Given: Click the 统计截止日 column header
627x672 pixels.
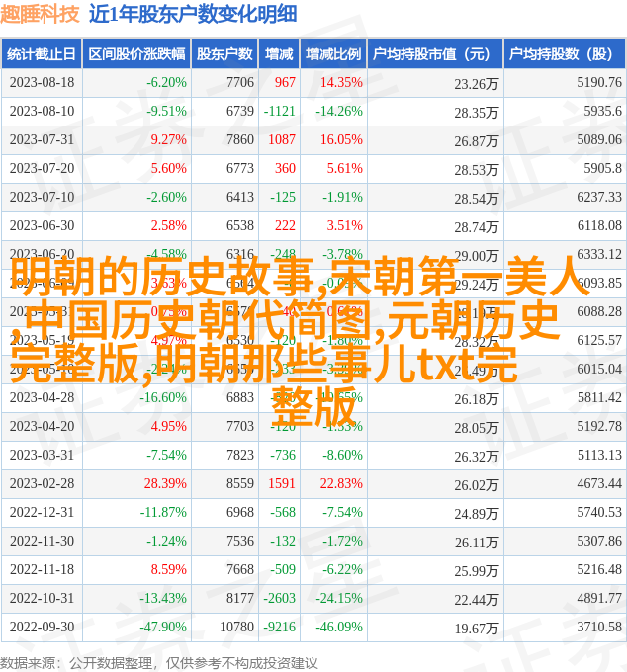Looking at the screenshot, I should tap(42, 54).
